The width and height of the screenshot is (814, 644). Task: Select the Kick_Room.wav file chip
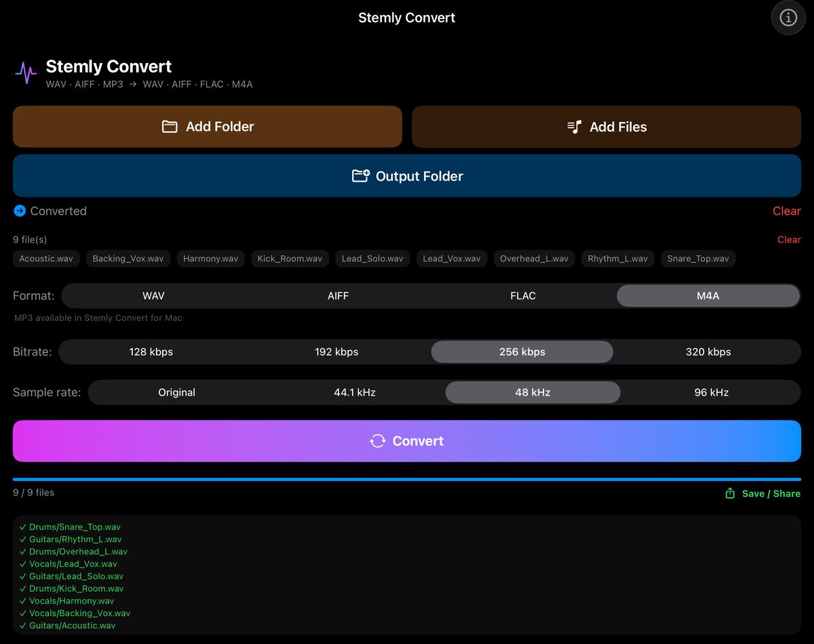[290, 259]
